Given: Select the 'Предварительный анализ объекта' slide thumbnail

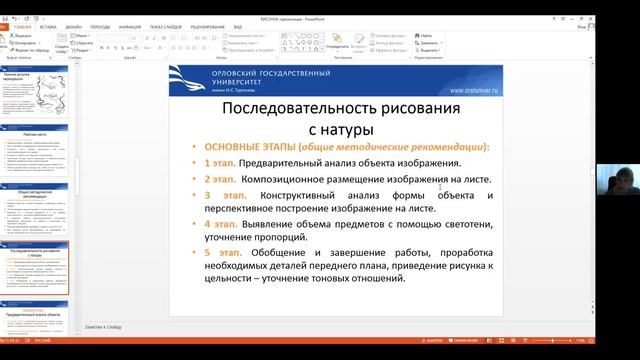Looking at the screenshot, I should [34, 318].
